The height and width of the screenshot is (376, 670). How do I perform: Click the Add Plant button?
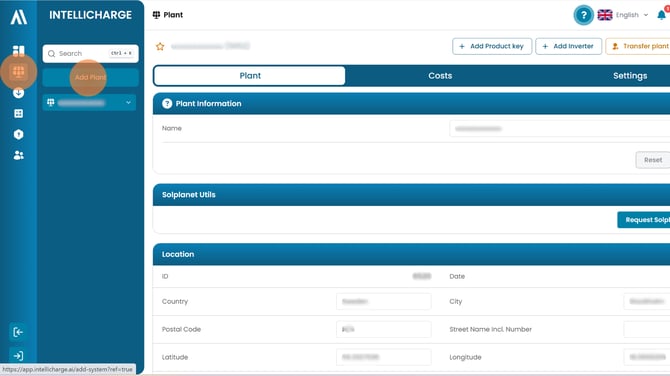pyautogui.click(x=90, y=77)
